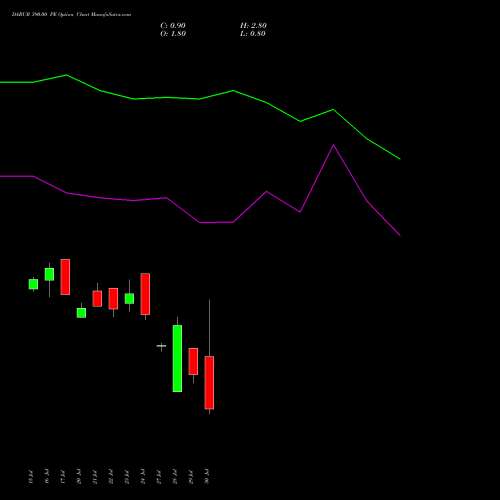Viewport: 500px width, 500px height.
Task: Click the red candle for 17 Jul
Action: pyautogui.click(x=65, y=277)
